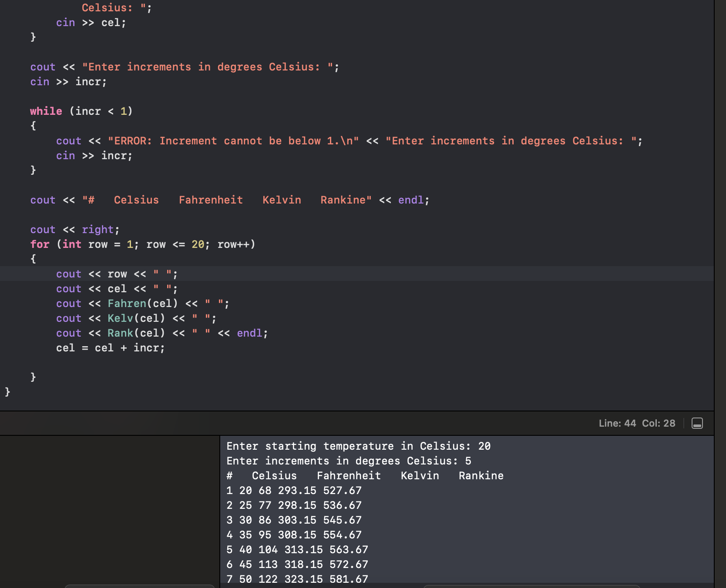
Task: Click console row '7 50 122 323.15 581.67'
Action: (297, 579)
